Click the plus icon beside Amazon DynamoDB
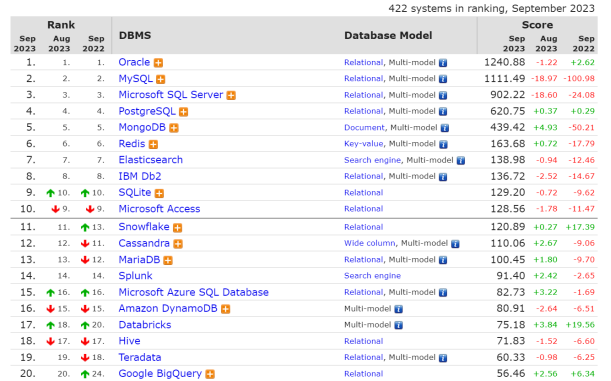The width and height of the screenshot is (611, 381). [226, 309]
